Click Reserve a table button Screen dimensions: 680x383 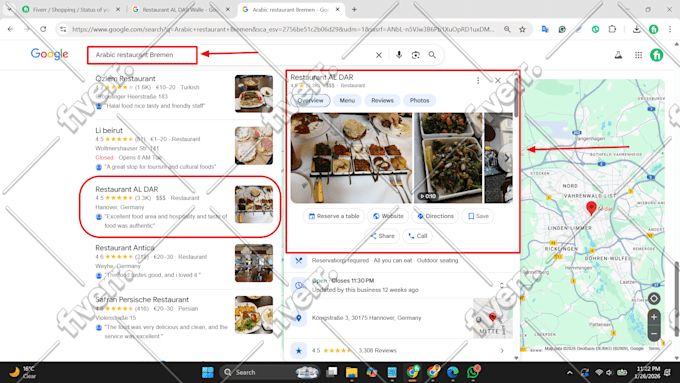tap(333, 216)
